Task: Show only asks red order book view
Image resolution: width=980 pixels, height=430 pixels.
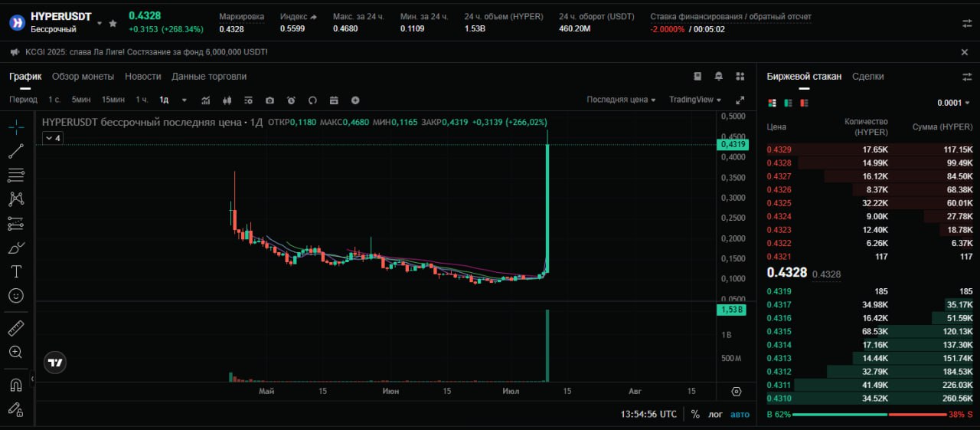Action: click(804, 103)
